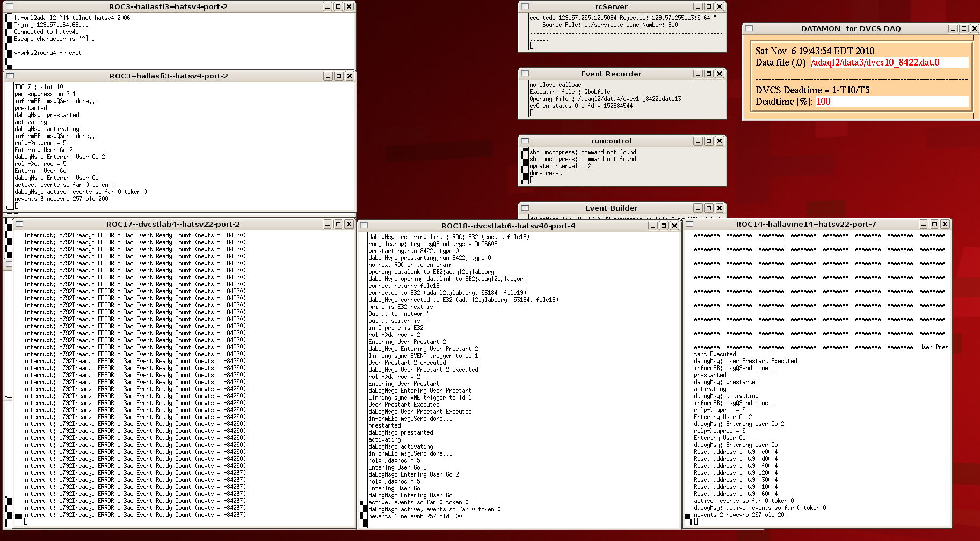The height and width of the screenshot is (541, 980).
Task: Open window menu of rcServer window
Action: (x=525, y=6)
